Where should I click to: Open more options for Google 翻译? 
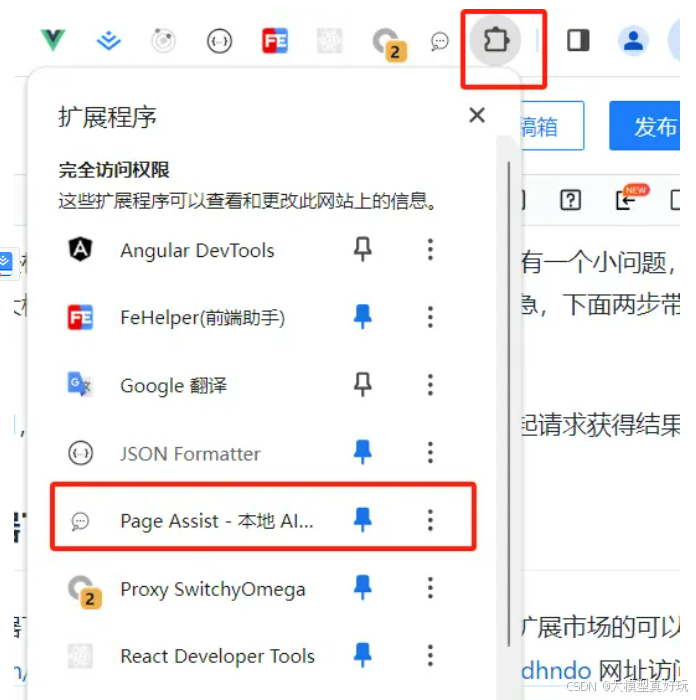pyautogui.click(x=430, y=385)
